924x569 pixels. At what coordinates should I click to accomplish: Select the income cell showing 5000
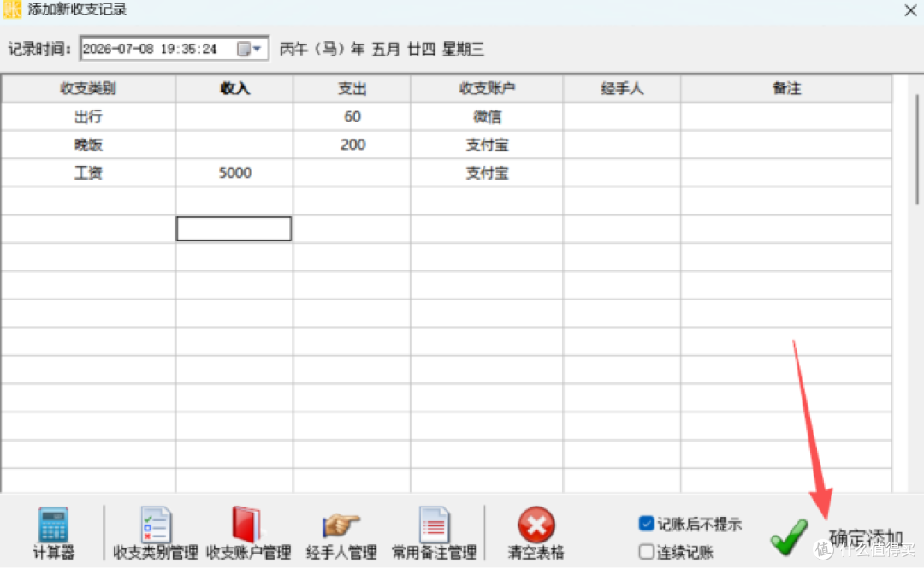(234, 173)
